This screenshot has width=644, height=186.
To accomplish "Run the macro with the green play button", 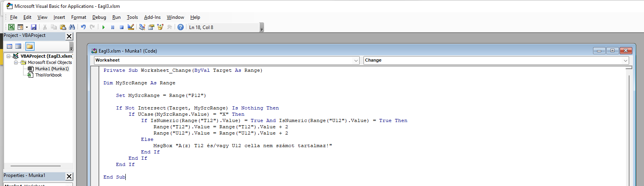I will point(103,27).
